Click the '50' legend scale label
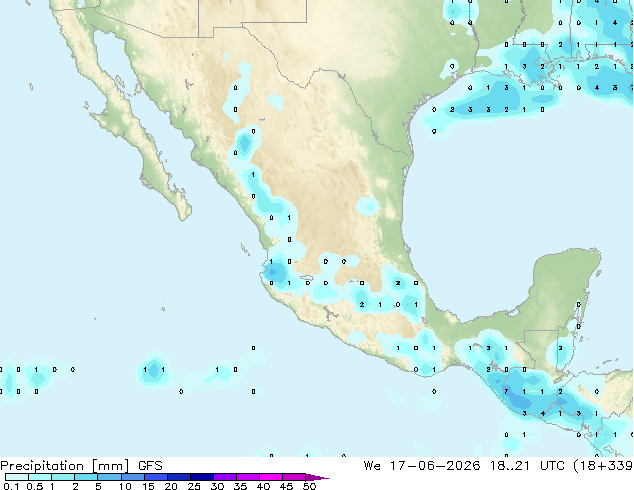This screenshot has width=634, height=490. (309, 486)
